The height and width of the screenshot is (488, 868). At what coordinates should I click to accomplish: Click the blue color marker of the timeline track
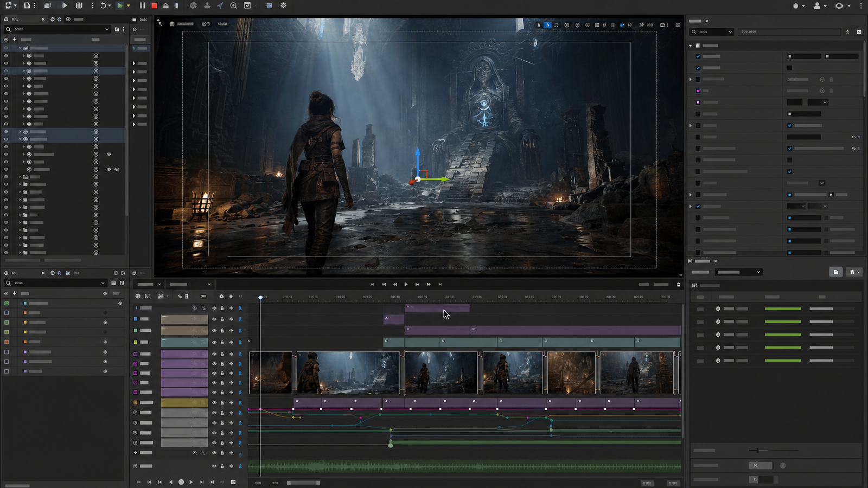coord(136,319)
